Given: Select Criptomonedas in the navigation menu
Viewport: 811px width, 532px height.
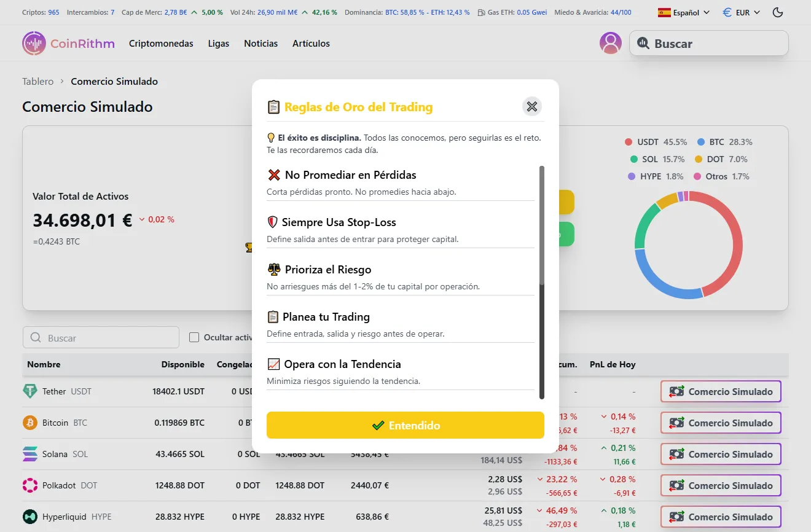Looking at the screenshot, I should (161, 43).
